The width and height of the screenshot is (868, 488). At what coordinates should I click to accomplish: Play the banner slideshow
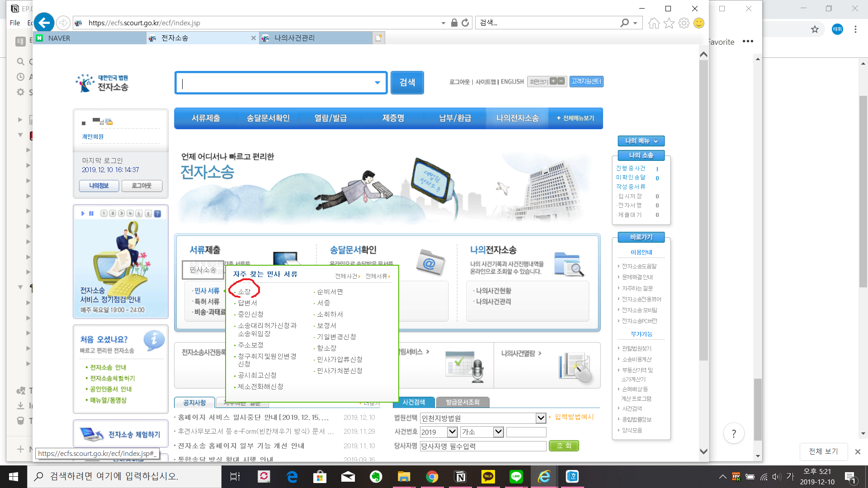pos(83,213)
